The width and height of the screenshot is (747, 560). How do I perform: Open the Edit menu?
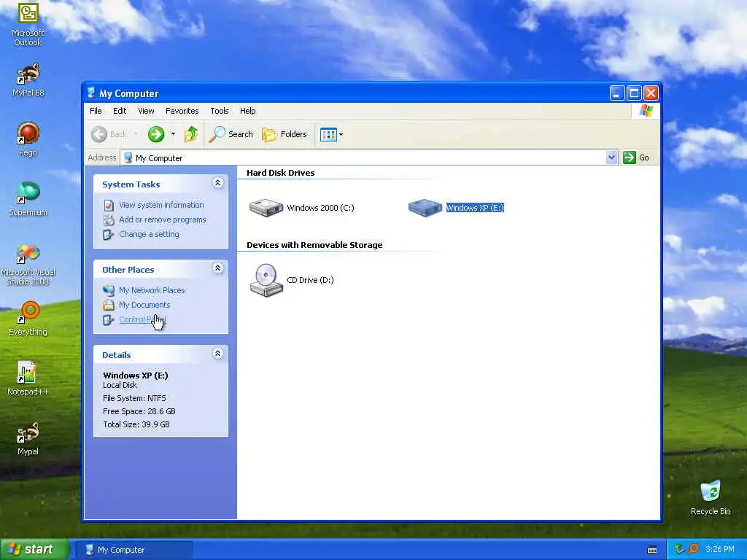click(x=120, y=111)
